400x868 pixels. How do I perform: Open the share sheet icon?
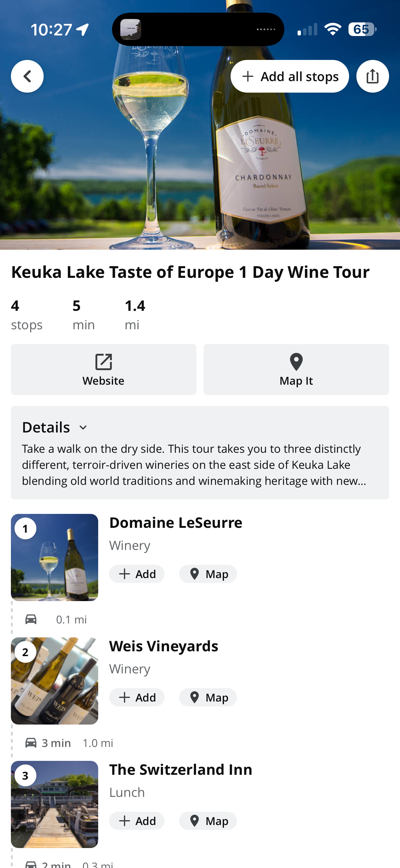[x=372, y=76]
